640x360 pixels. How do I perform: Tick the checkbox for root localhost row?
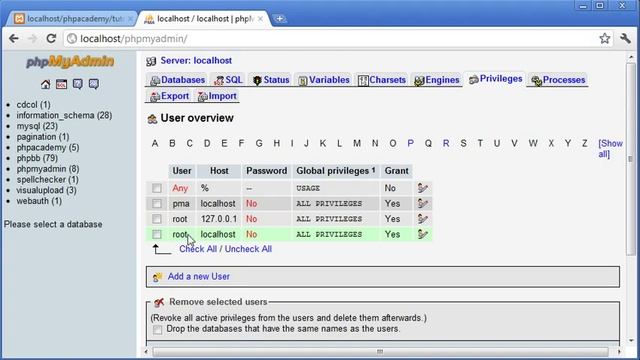coord(157,235)
